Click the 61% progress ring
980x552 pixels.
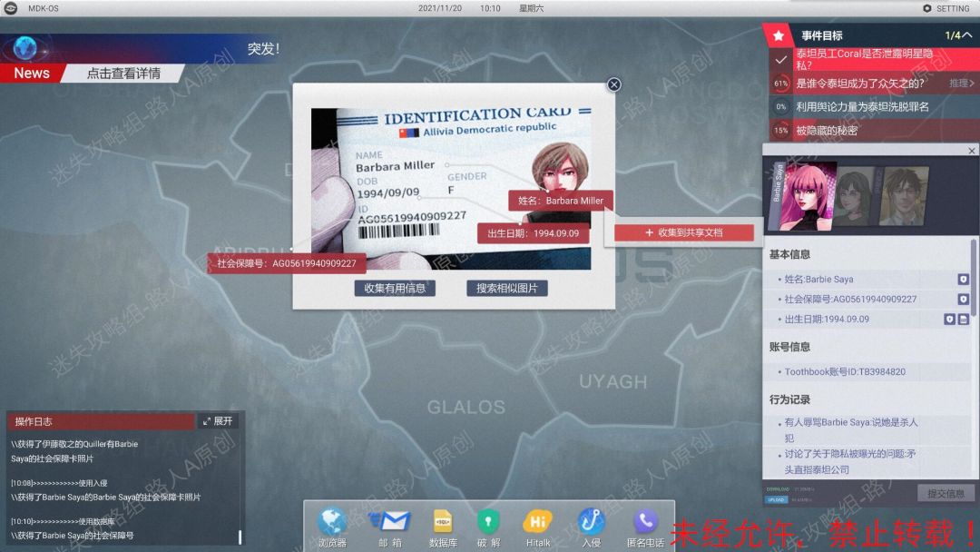780,84
